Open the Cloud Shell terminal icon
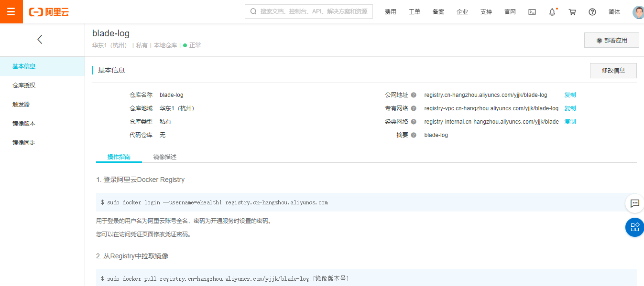This screenshot has height=286, width=644. [532, 11]
